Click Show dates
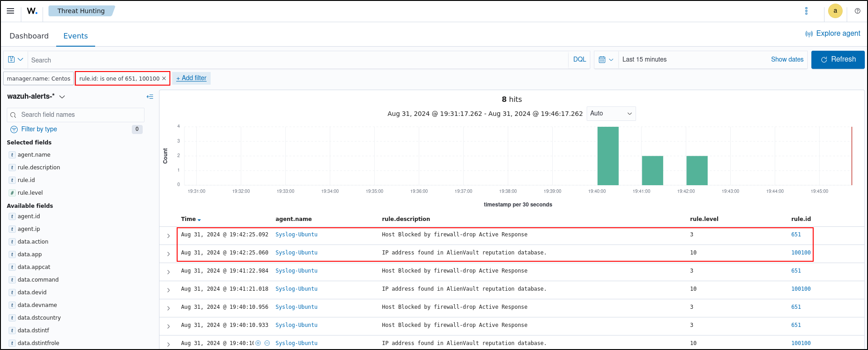Image resolution: width=868 pixels, height=350 pixels. pyautogui.click(x=787, y=59)
